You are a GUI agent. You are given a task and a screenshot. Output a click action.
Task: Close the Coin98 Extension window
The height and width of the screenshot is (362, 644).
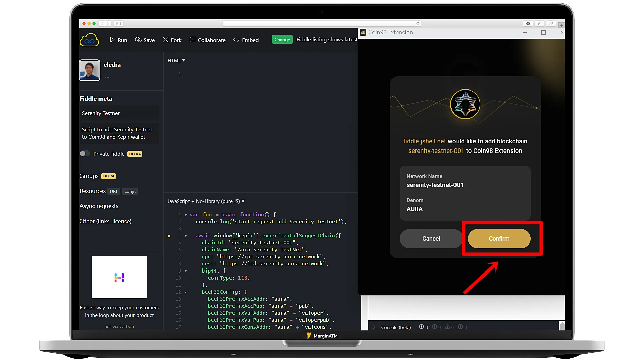[562, 32]
